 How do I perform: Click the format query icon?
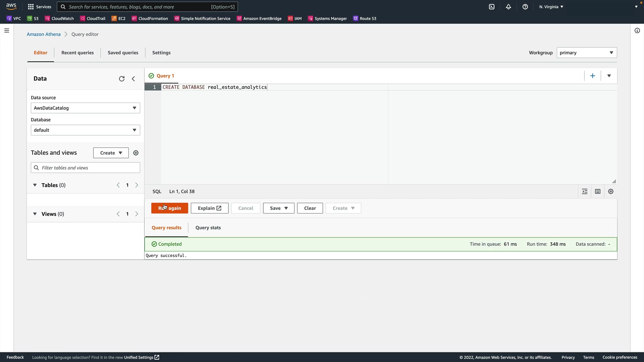(x=585, y=191)
